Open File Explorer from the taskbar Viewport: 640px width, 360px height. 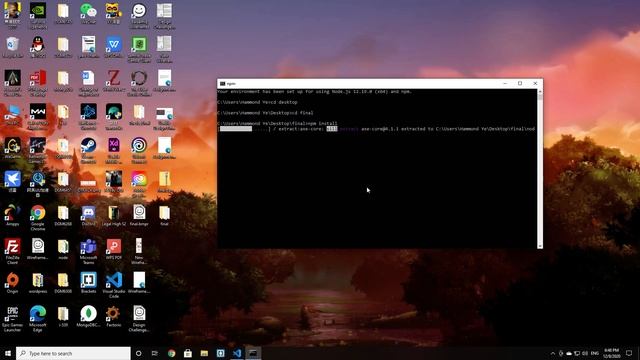[x=204, y=353]
